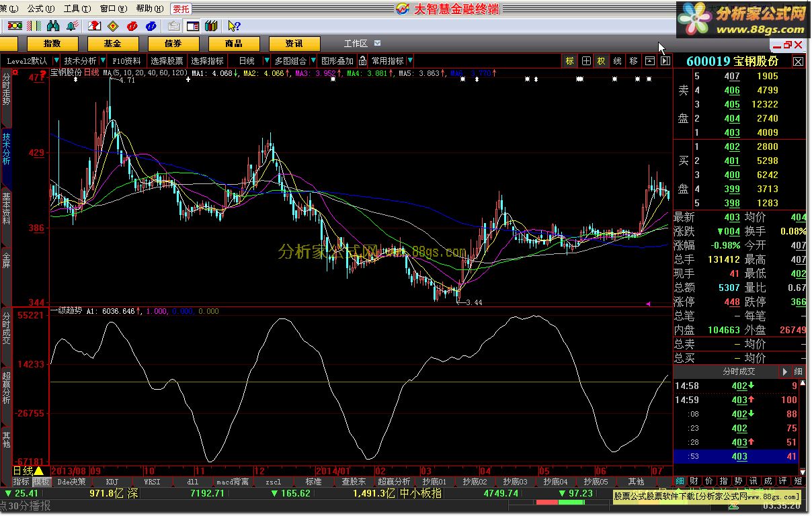812x516 pixels.
Task: Toggle the 细 detail button beside 分时成交
Action: [799, 371]
